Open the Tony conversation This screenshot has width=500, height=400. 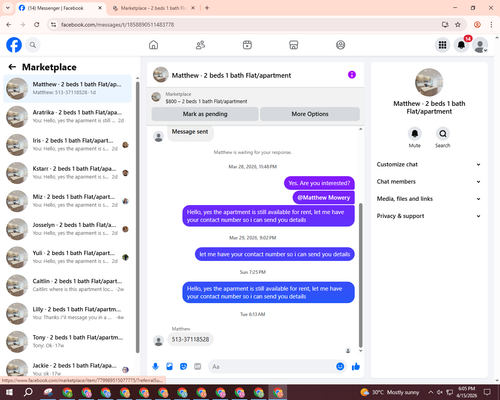67,341
